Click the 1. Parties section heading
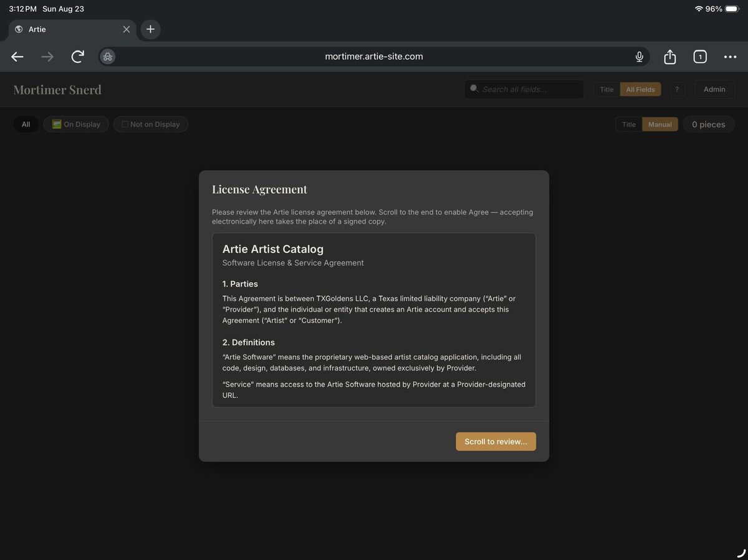Screen dimensions: 748x560 [x=240, y=284]
